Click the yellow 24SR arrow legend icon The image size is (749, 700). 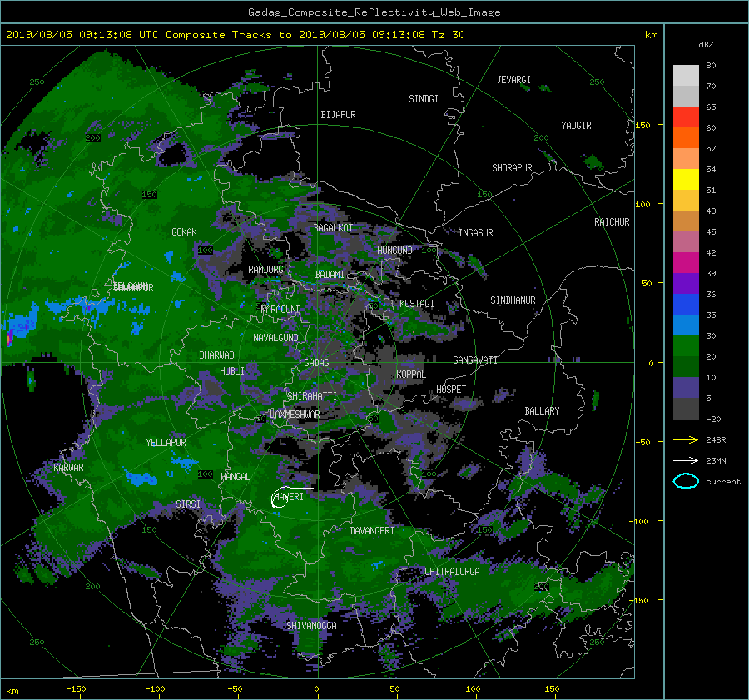point(686,439)
